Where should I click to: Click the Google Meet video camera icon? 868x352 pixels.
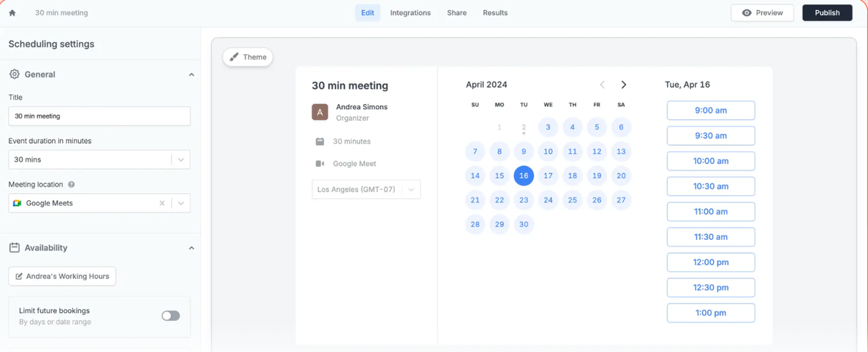(320, 164)
